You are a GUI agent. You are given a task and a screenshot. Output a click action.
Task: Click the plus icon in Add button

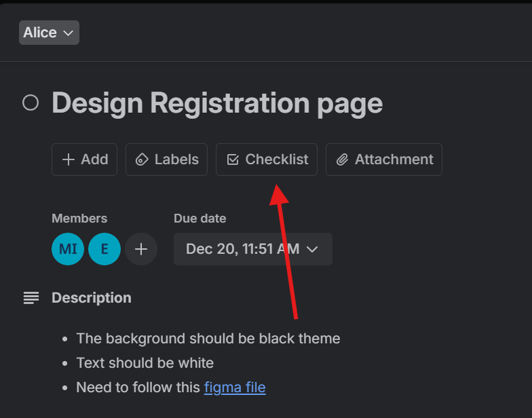(69, 159)
